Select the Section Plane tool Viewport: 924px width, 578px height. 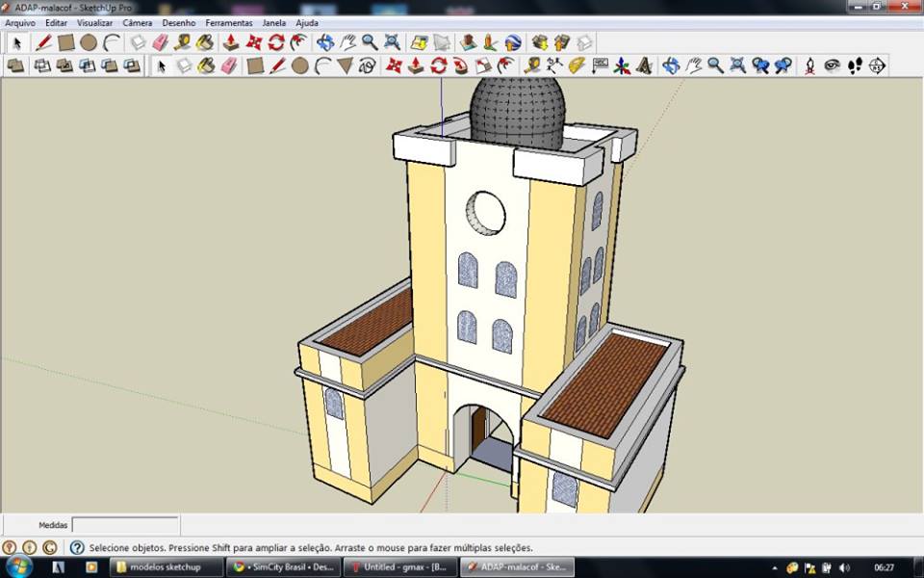tap(877, 66)
